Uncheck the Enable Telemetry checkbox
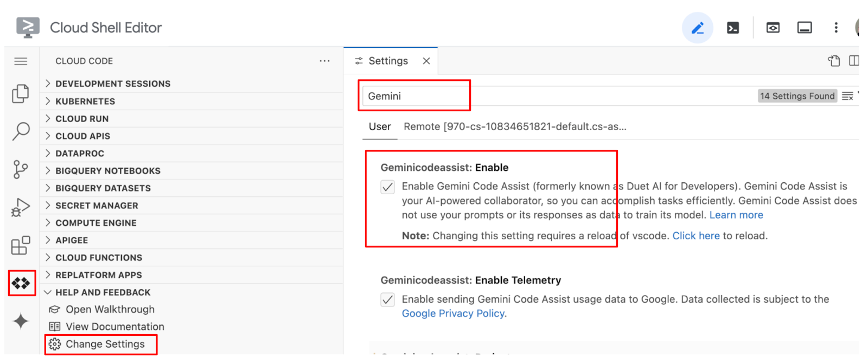This screenshot has width=868, height=357. click(x=387, y=299)
